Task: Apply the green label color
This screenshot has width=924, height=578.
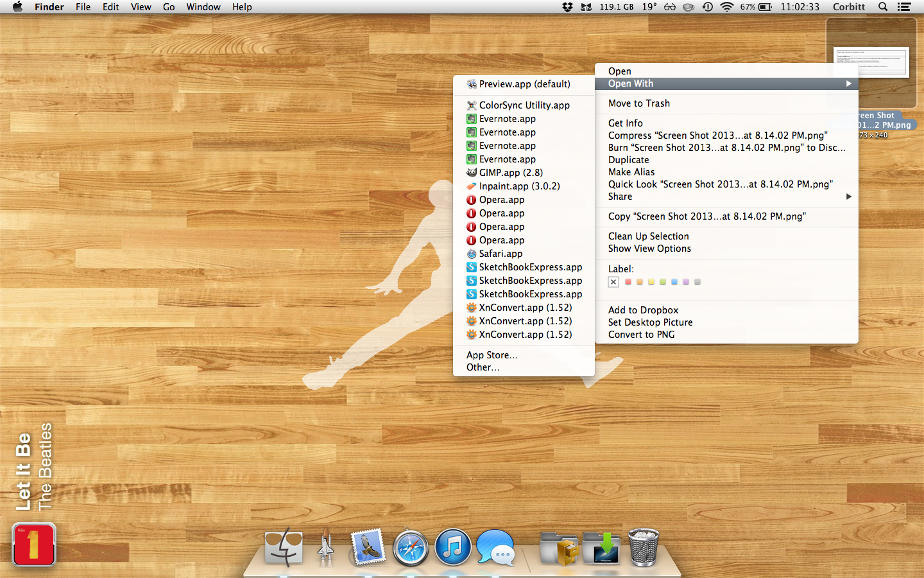Action: pyautogui.click(x=663, y=282)
